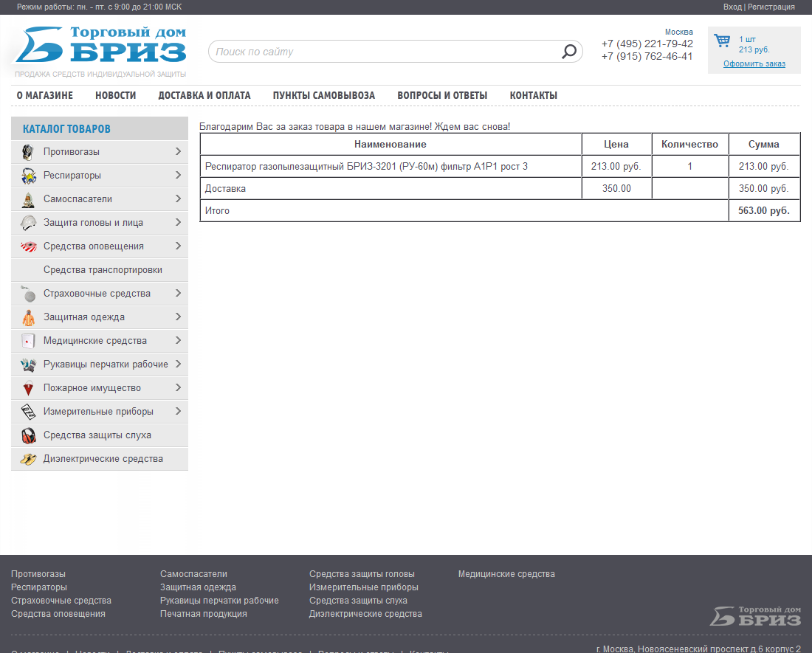Expand the Страховочные средства arrow
The image size is (812, 653).
tap(178, 294)
